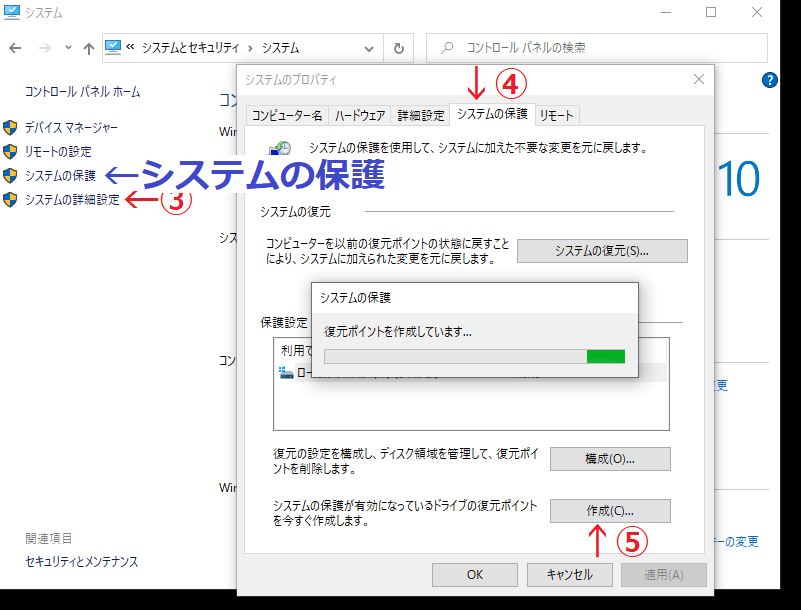The width and height of the screenshot is (801, 610).
Task: Switch to the ハードウェア tab
Action: [360, 116]
